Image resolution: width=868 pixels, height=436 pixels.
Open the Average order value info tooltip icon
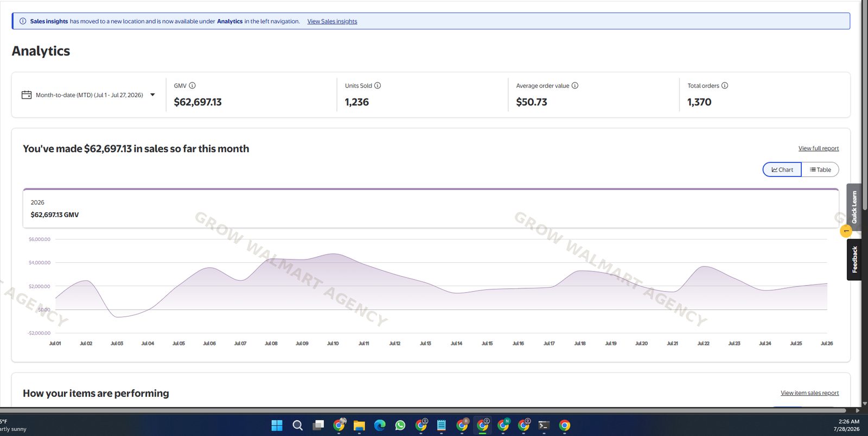click(x=575, y=86)
